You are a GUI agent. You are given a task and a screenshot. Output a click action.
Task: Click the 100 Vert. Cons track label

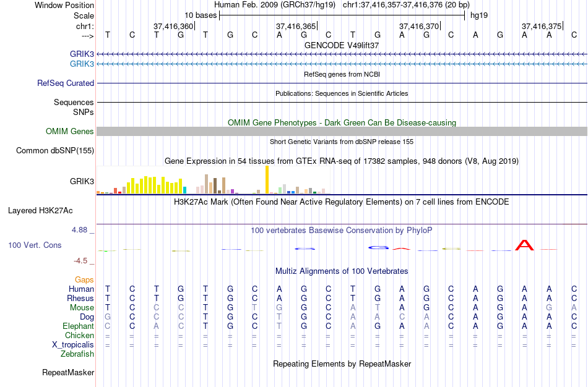coord(35,245)
